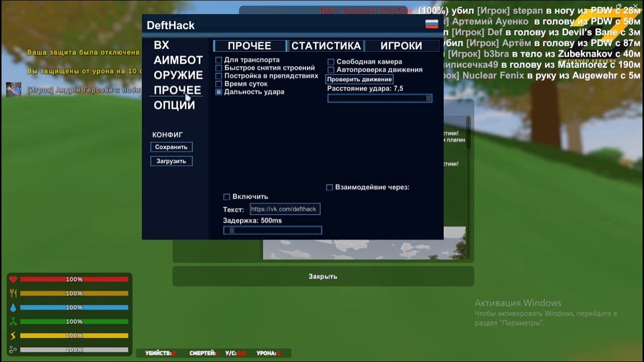Click the "Задержка: 500ms" label

click(x=253, y=220)
